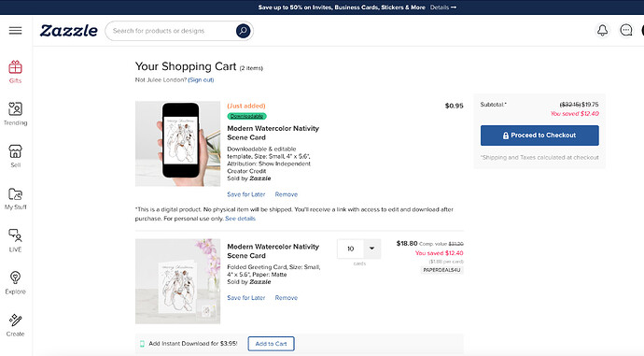Click Add to Cart for Instant Download
The height and width of the screenshot is (356, 644).
pyautogui.click(x=271, y=344)
